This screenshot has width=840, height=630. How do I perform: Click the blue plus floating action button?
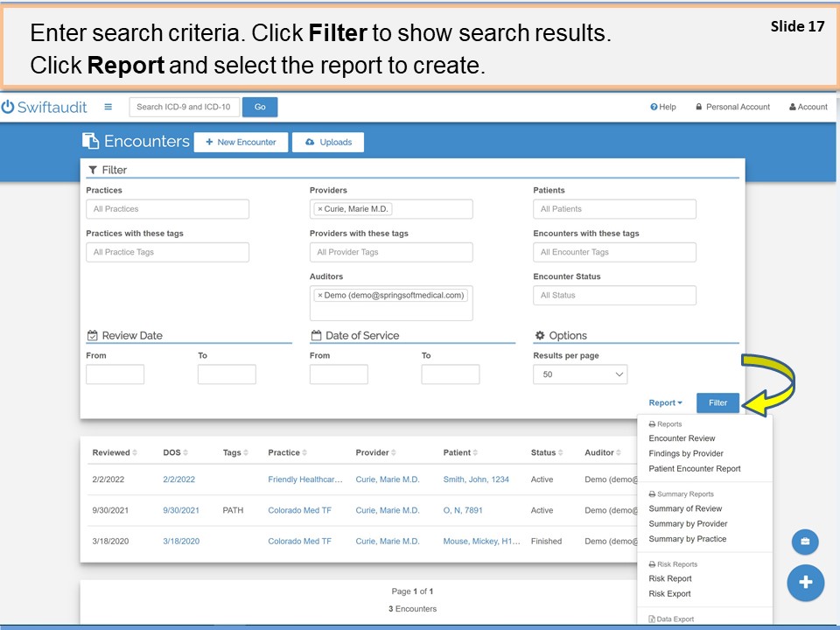click(805, 582)
